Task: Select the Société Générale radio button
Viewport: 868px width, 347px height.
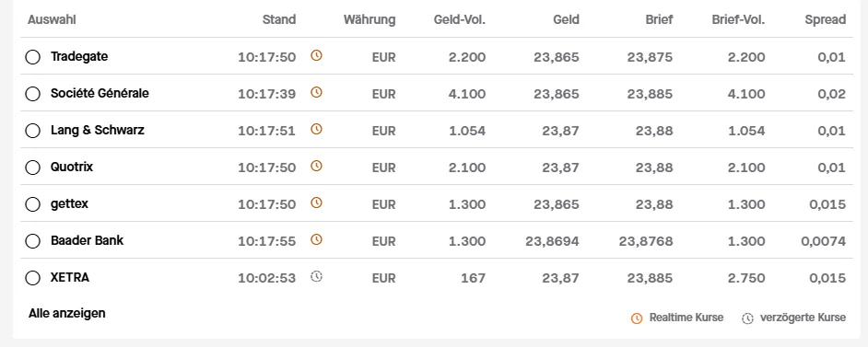Action: (x=32, y=94)
